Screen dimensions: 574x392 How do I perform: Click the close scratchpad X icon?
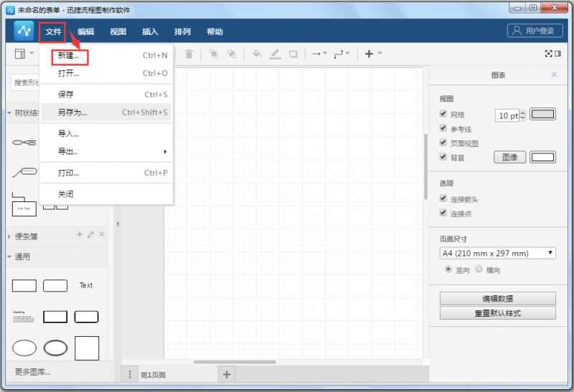[x=102, y=234]
